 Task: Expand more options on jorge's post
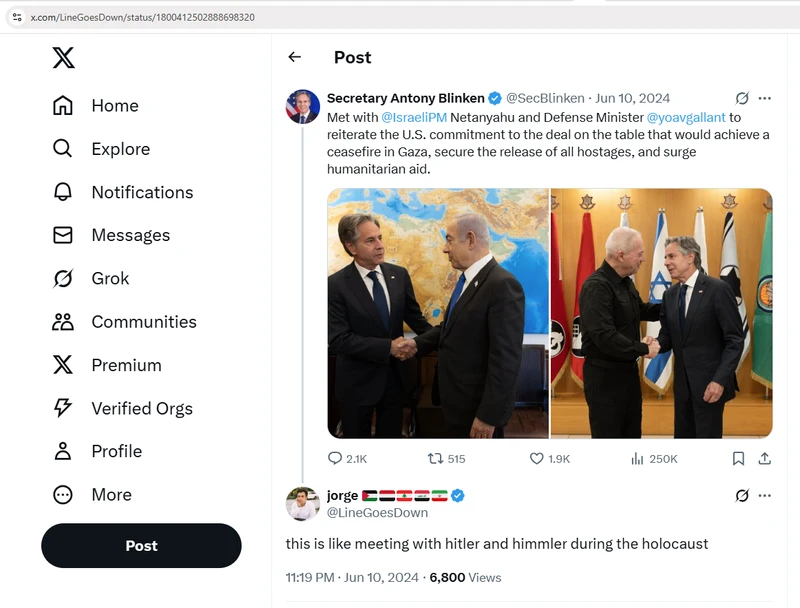coord(764,495)
